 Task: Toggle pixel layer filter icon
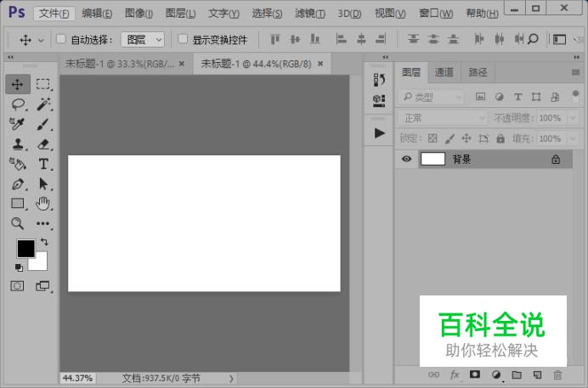click(480, 97)
